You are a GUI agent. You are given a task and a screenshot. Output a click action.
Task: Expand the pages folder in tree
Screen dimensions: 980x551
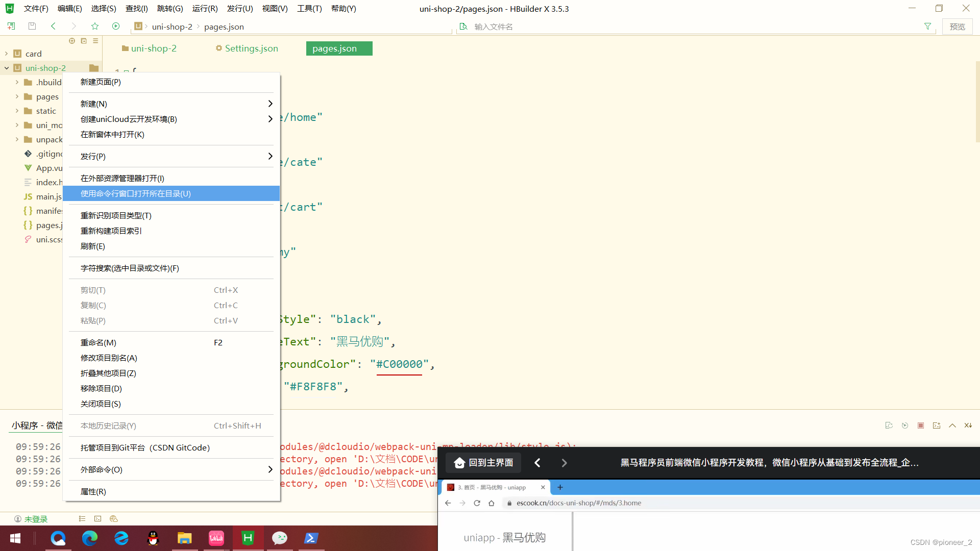tap(17, 96)
